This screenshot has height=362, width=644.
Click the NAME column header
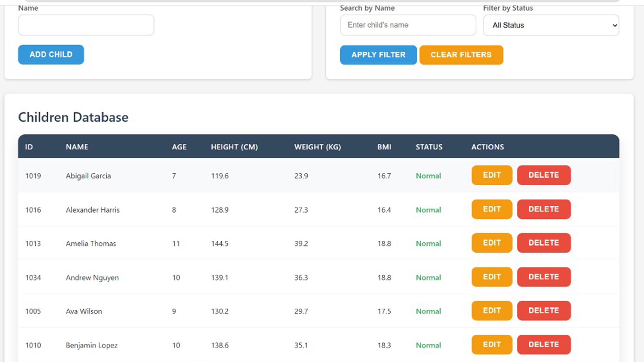[x=77, y=147]
